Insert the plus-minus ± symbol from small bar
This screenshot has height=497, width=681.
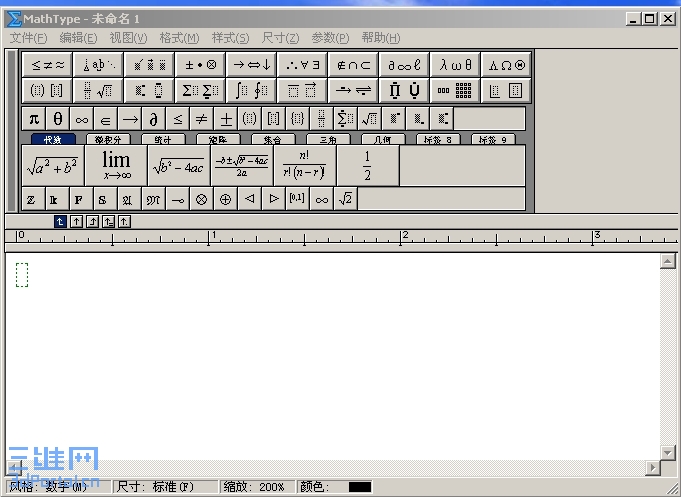point(225,119)
